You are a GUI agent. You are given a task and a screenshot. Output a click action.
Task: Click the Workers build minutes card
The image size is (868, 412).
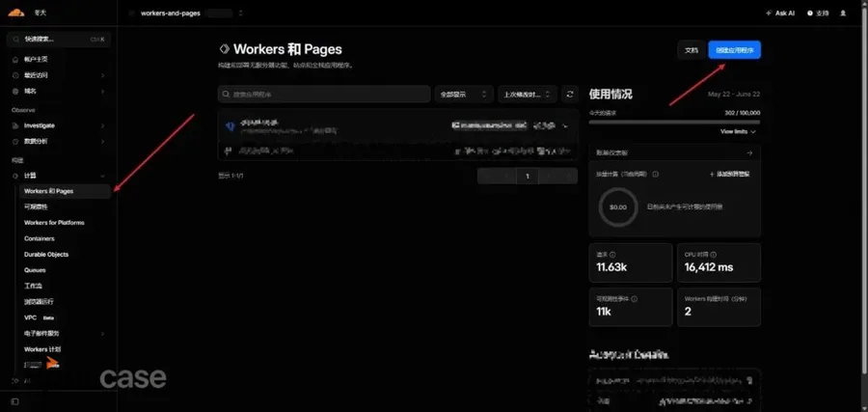coord(719,307)
